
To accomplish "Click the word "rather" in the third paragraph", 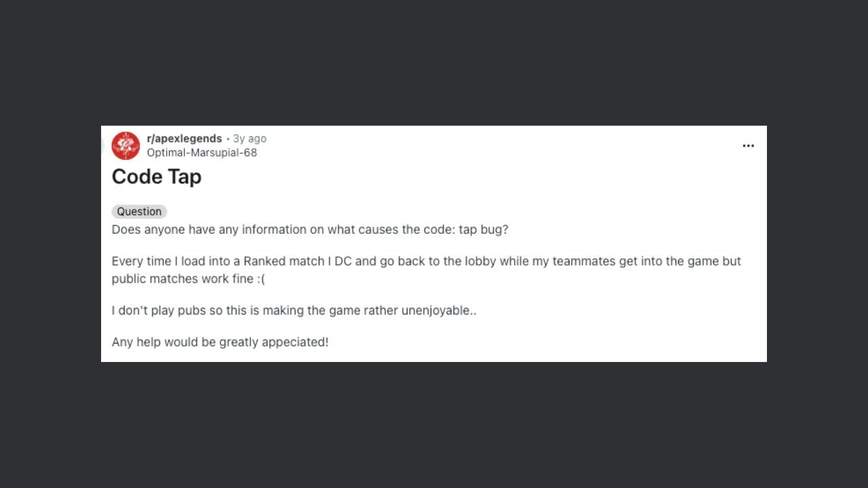I will click(382, 310).
